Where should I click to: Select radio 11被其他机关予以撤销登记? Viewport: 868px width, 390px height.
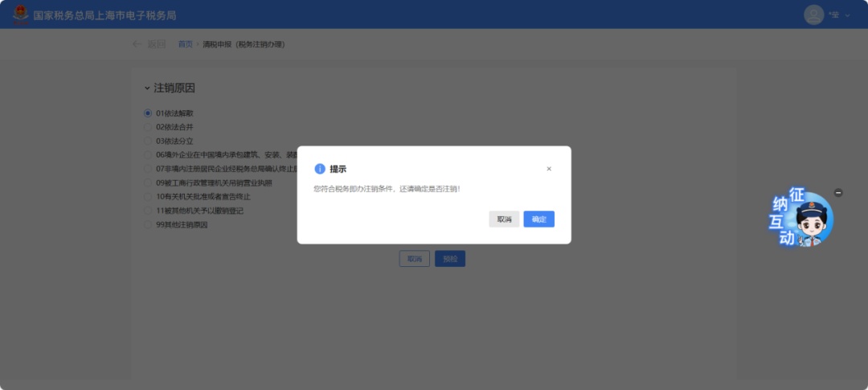point(148,211)
